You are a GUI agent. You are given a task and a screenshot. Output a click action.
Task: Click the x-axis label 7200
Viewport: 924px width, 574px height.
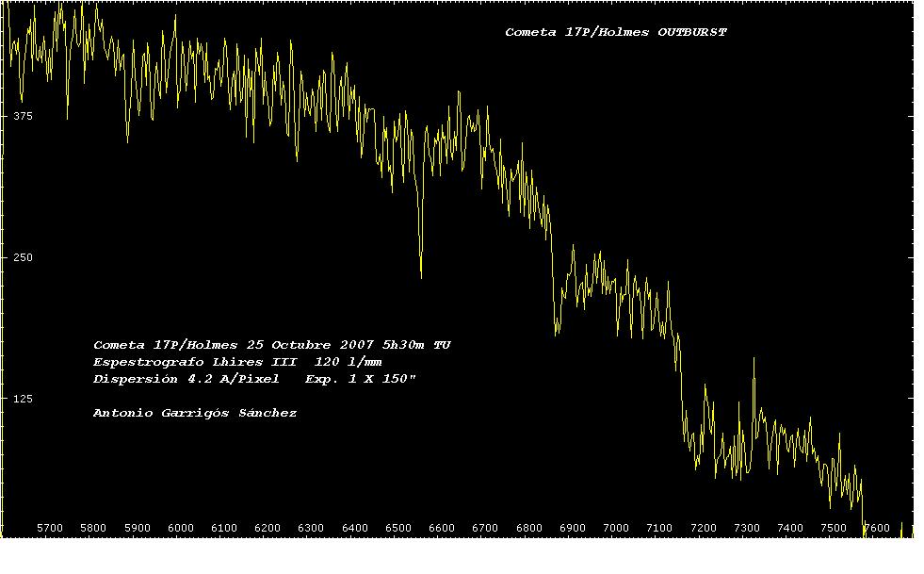coord(704,528)
